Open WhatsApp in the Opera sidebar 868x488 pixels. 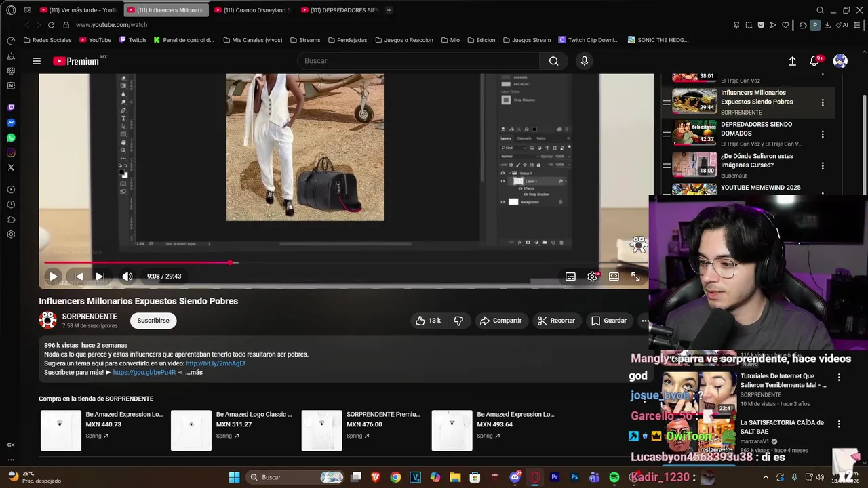point(11,138)
